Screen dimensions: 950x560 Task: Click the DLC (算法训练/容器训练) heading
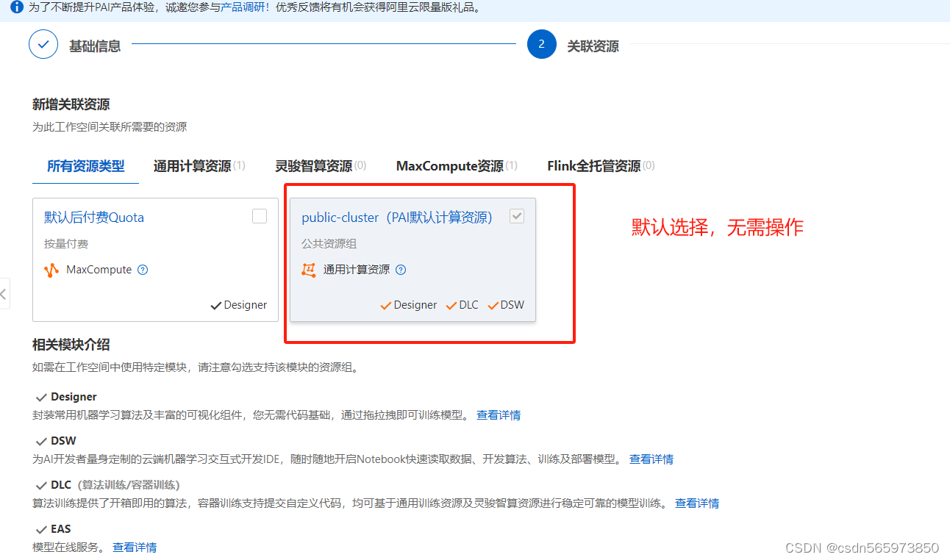tap(115, 485)
